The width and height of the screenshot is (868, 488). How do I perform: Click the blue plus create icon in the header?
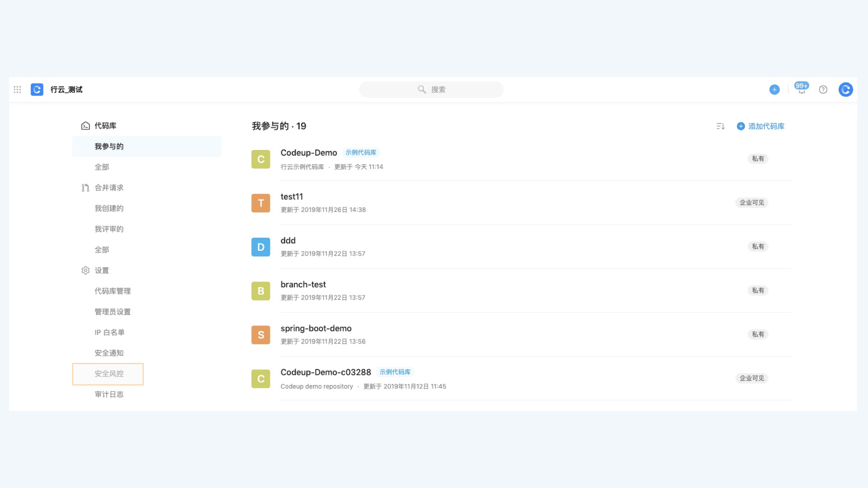(x=774, y=89)
